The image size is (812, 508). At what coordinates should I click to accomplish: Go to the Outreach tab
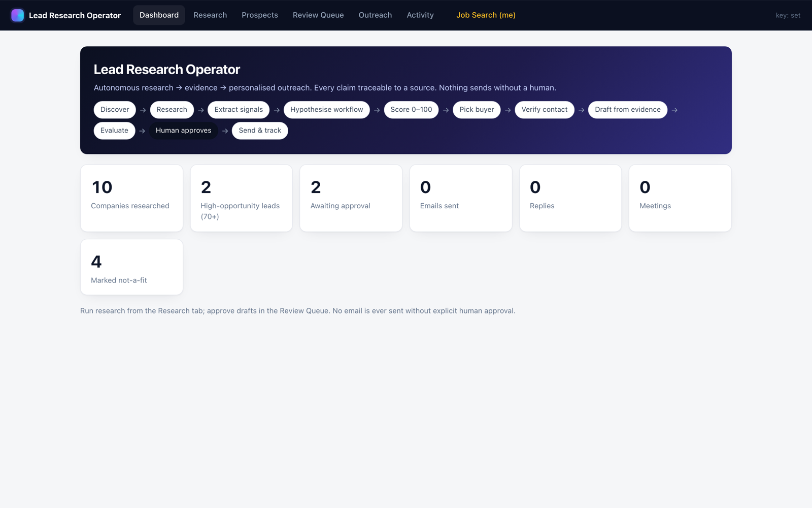pos(375,15)
